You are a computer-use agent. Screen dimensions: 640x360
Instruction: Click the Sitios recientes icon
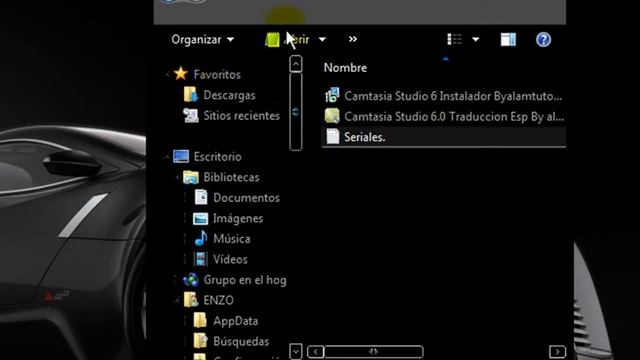pyautogui.click(x=191, y=116)
